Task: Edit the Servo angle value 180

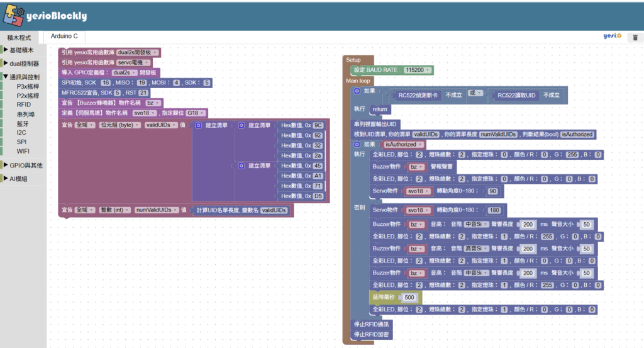Action: click(494, 210)
